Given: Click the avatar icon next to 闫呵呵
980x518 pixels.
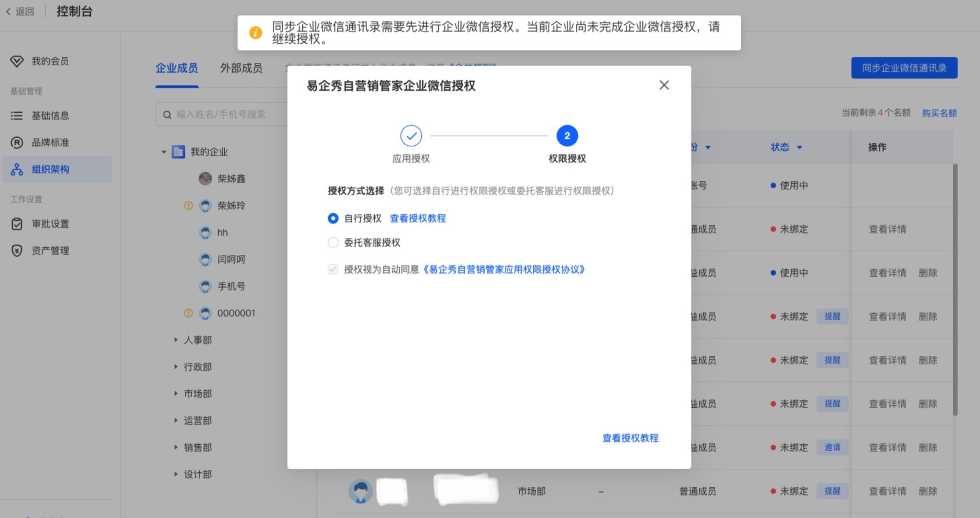Looking at the screenshot, I should click(x=205, y=259).
